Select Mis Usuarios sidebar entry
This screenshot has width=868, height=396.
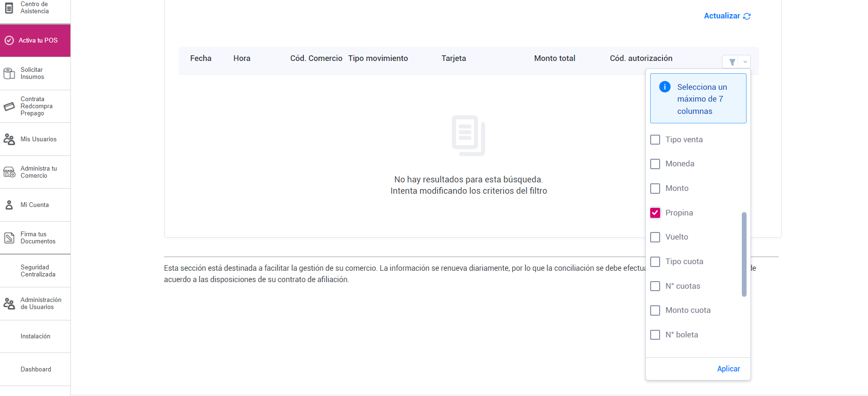(x=35, y=139)
